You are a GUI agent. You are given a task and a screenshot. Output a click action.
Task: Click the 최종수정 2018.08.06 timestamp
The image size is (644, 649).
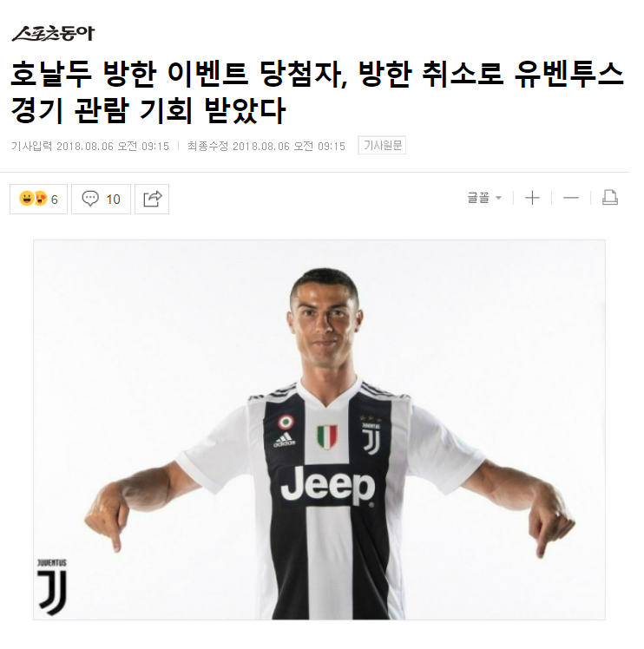coord(266,146)
